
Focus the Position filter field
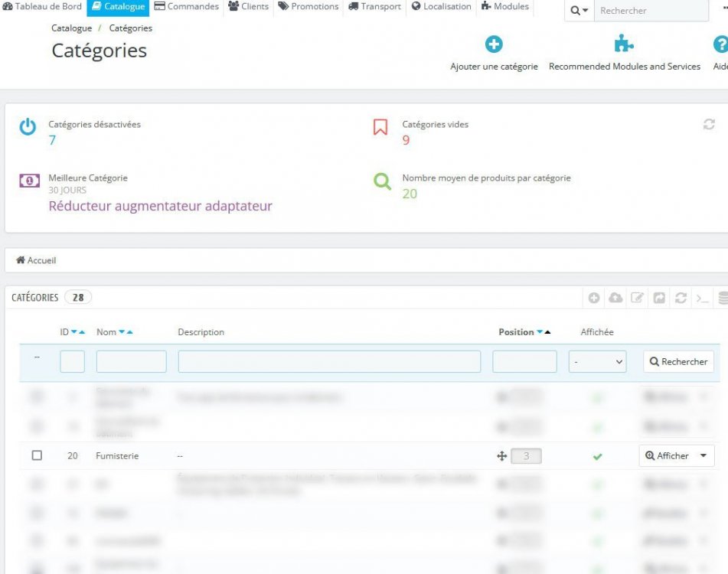click(524, 361)
